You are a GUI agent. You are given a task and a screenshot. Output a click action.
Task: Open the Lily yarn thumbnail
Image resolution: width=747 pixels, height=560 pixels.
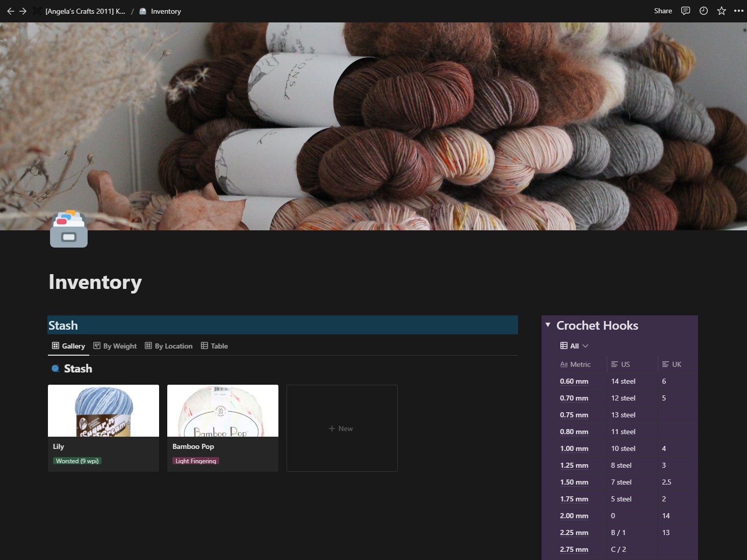tap(103, 410)
